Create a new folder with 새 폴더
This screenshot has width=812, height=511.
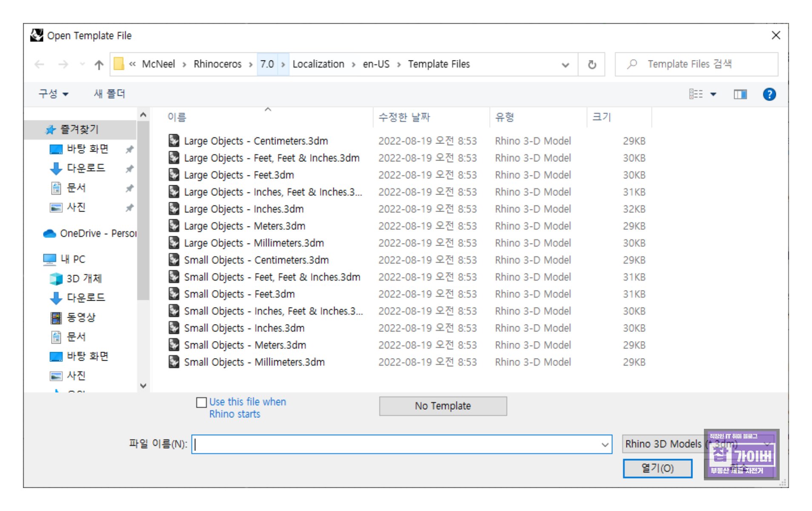109,94
